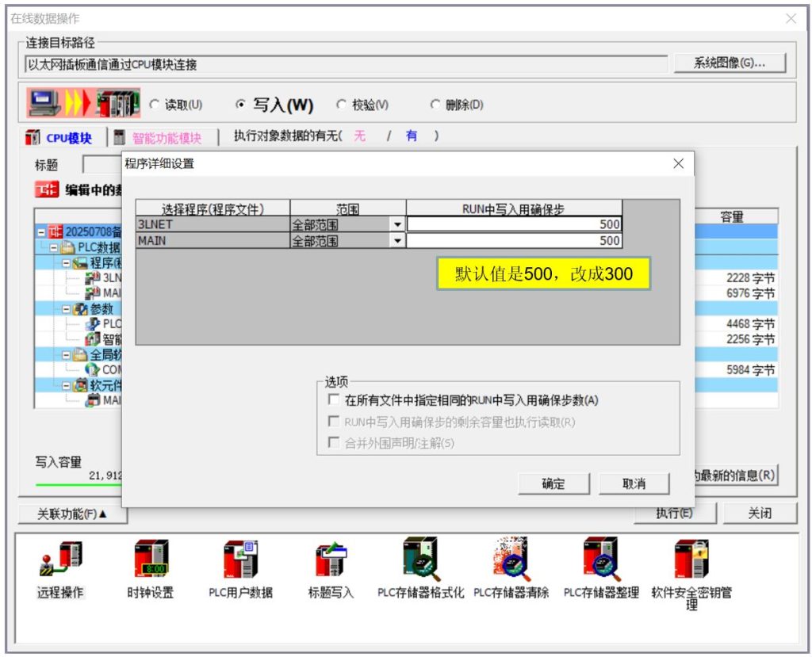812x657 pixels.
Task: Open the PLC用户数据 icon
Action: [x=240, y=559]
